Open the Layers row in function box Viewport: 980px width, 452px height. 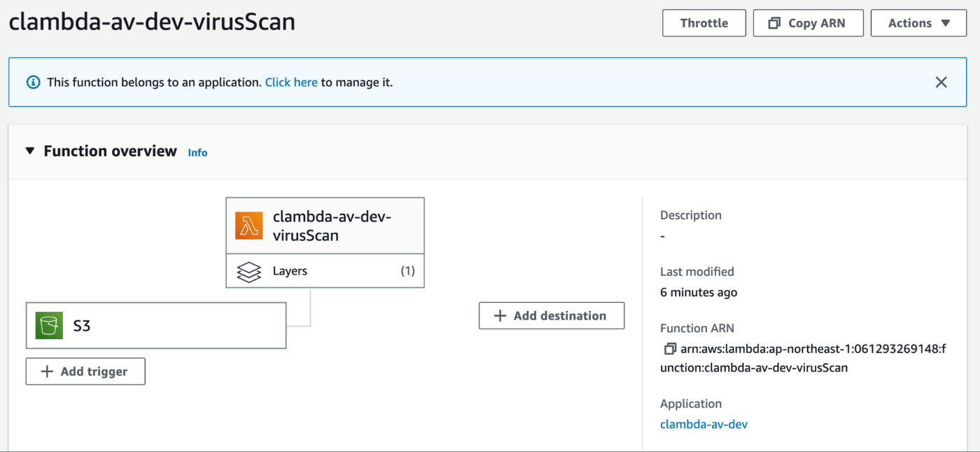325,270
